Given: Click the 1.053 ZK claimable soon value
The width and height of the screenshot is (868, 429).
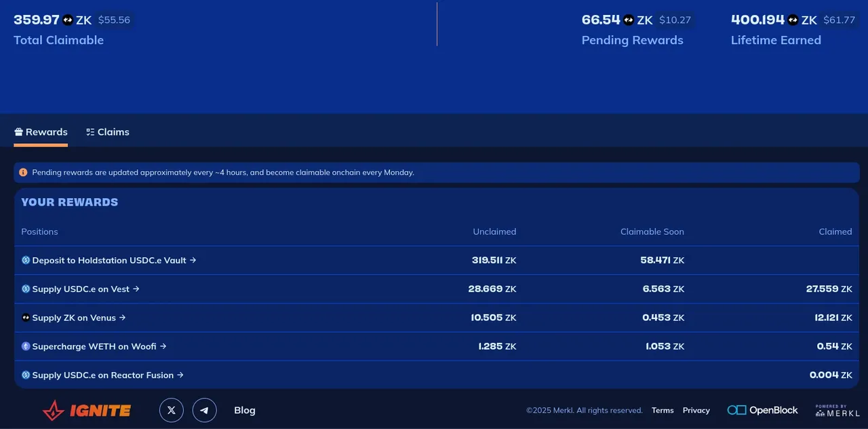Looking at the screenshot, I should (665, 346).
